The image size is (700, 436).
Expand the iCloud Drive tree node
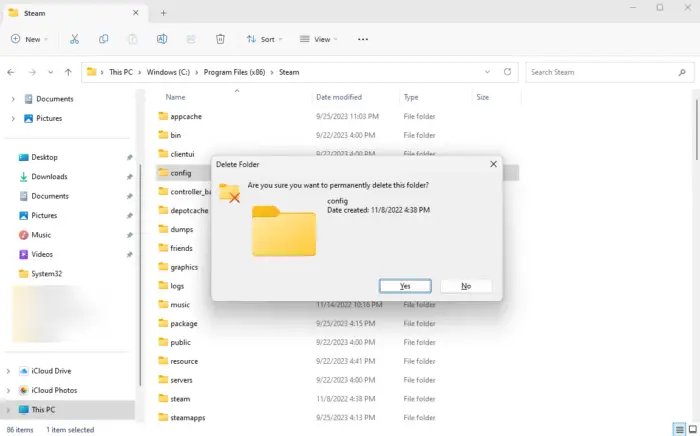pos(10,371)
